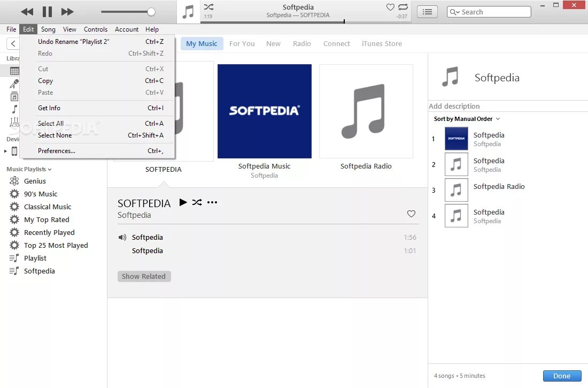The height and width of the screenshot is (388, 588).
Task: Switch to the Radio tab
Action: pyautogui.click(x=302, y=43)
